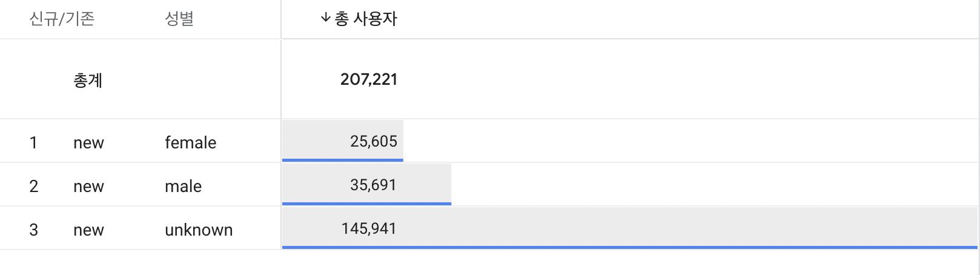Sort by the 총 사용자 column header
This screenshot has height=275, width=980.
(366, 19)
